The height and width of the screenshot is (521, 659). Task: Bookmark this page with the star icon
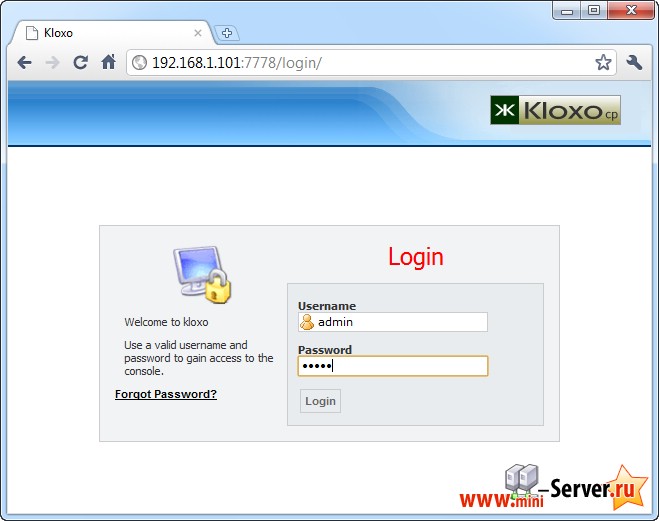click(603, 63)
